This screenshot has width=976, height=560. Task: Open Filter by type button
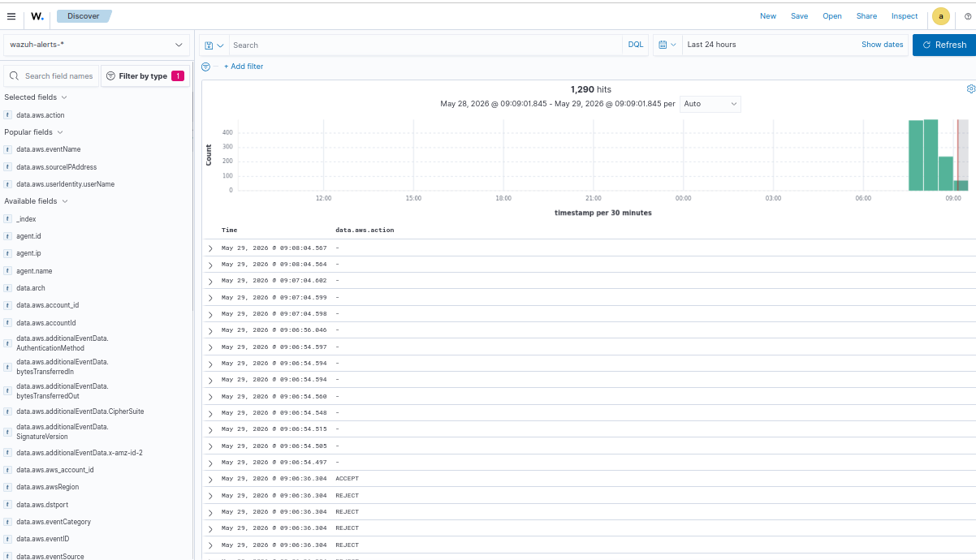pyautogui.click(x=145, y=76)
